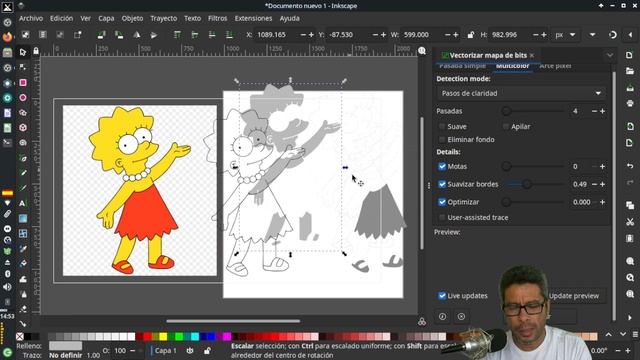Open the Filtros menu

coord(218,18)
